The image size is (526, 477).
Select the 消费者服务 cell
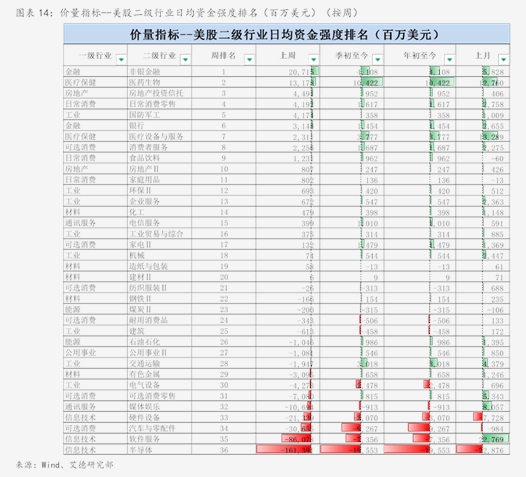pyautogui.click(x=160, y=147)
